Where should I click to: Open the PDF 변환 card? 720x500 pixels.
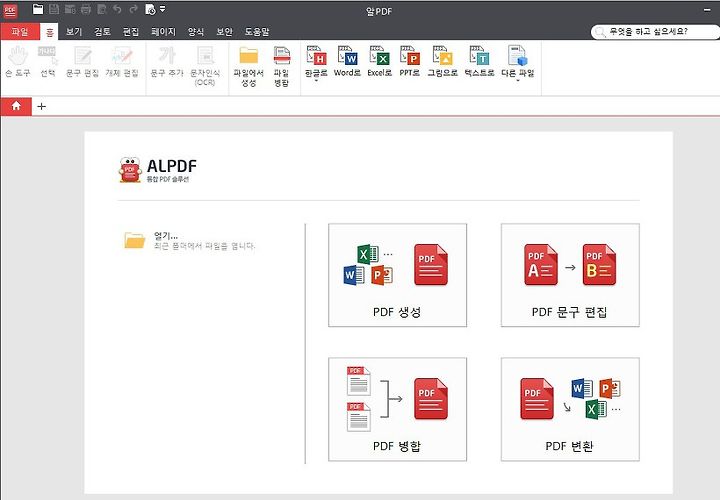570,410
